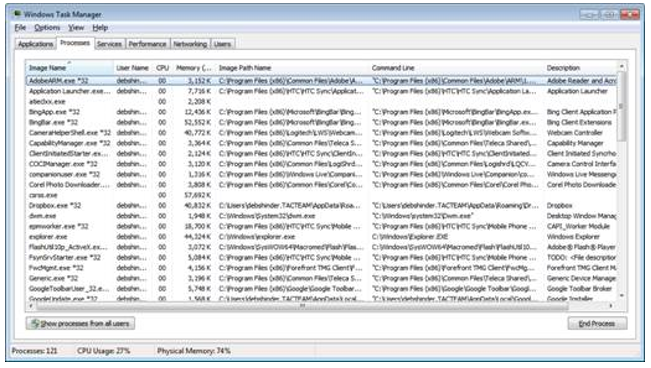The height and width of the screenshot is (368, 651).
Task: Click the 52,552 K memory value
Action: point(198,122)
